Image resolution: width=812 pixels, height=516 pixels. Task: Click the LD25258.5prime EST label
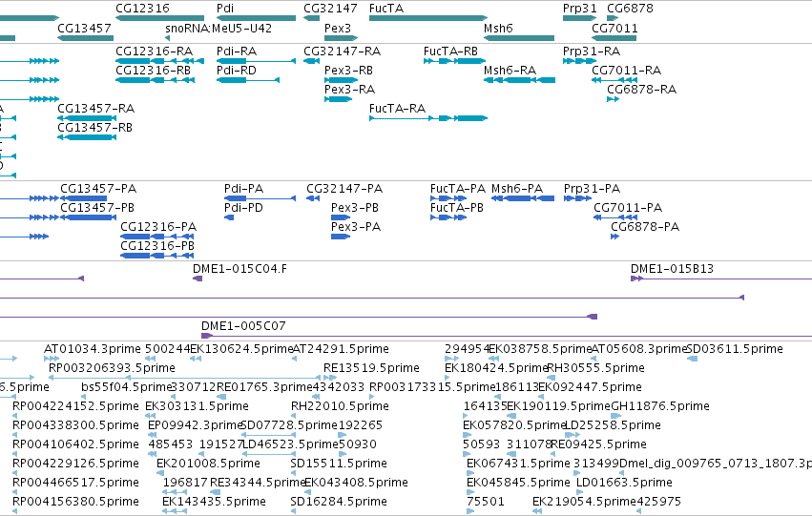click(613, 424)
